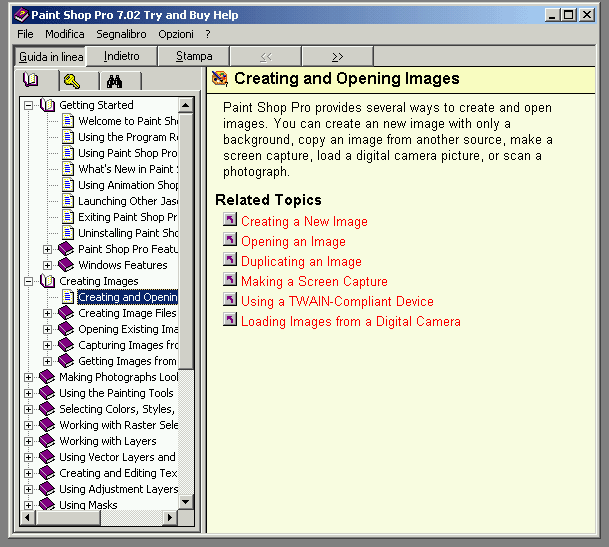Collapse the Getting Started tree node

(x=28, y=105)
